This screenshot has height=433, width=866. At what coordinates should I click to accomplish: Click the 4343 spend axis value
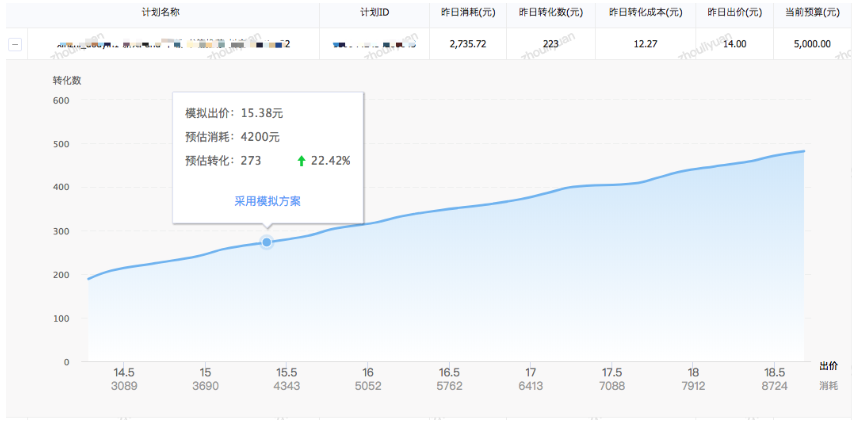(x=286, y=386)
